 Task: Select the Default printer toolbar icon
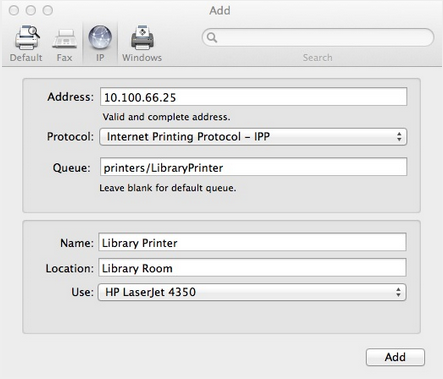point(27,37)
